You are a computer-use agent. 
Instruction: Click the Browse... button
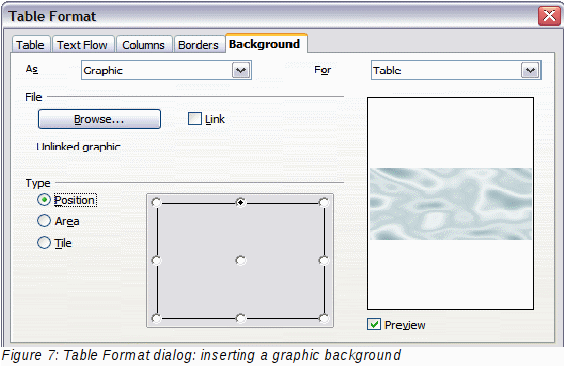point(99,119)
